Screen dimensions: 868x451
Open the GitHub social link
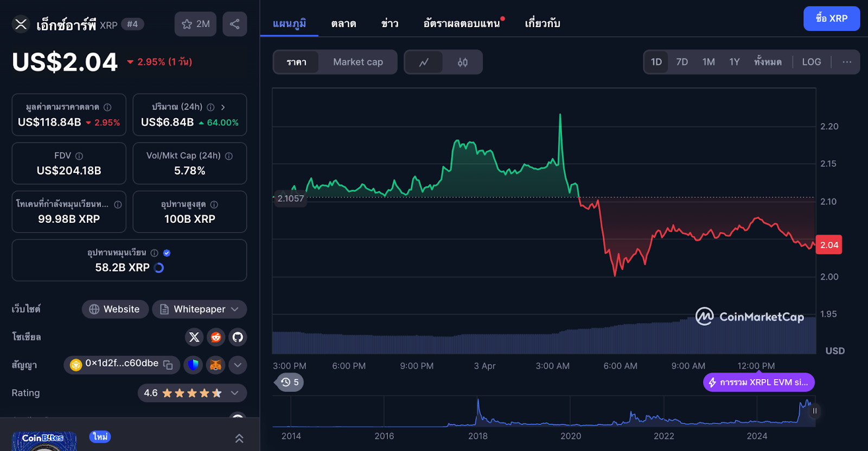coord(238,337)
